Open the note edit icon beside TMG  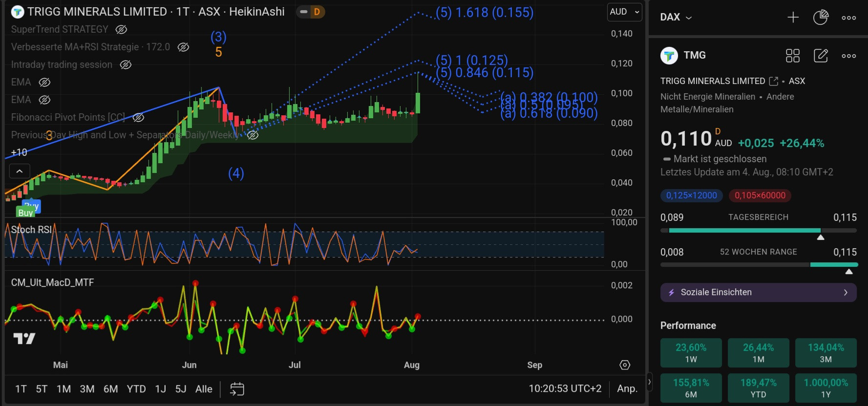[x=821, y=56]
